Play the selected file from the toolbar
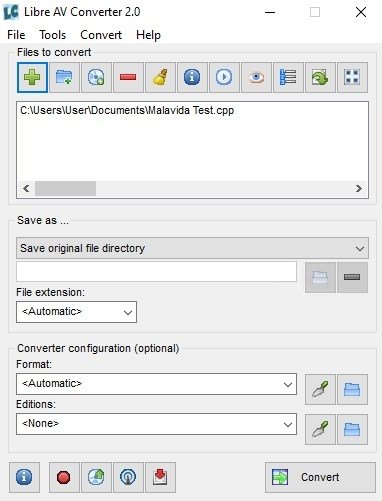Screen dimensions: 382x501 coord(224,77)
